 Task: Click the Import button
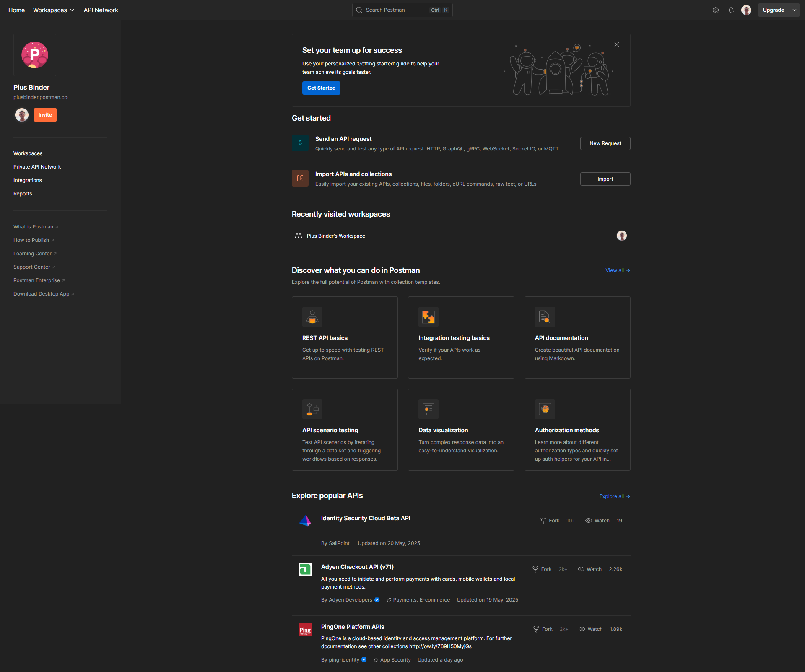click(605, 179)
